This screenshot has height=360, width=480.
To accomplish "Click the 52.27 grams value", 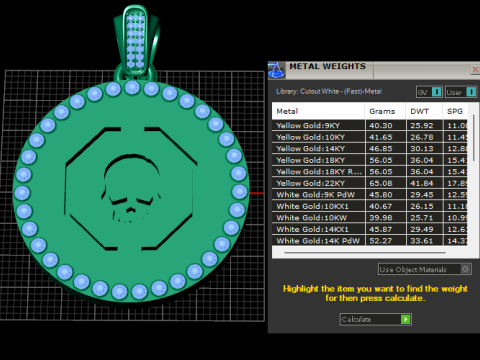I will [x=381, y=241].
